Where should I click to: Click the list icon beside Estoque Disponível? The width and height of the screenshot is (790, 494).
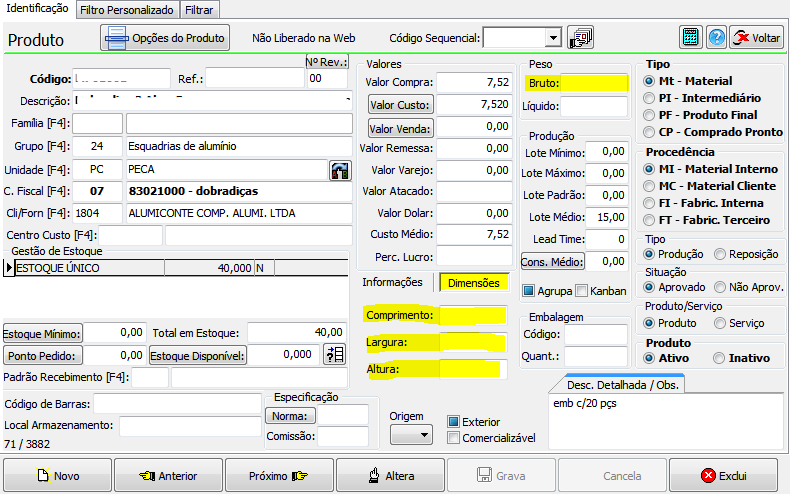(x=335, y=354)
